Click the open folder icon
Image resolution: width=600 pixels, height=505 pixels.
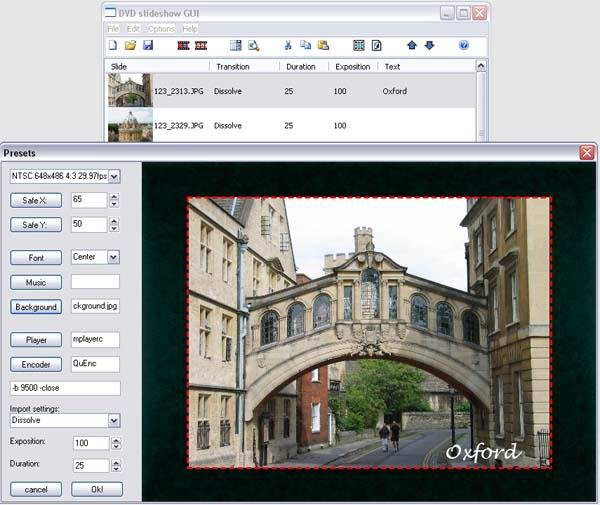click(x=130, y=46)
